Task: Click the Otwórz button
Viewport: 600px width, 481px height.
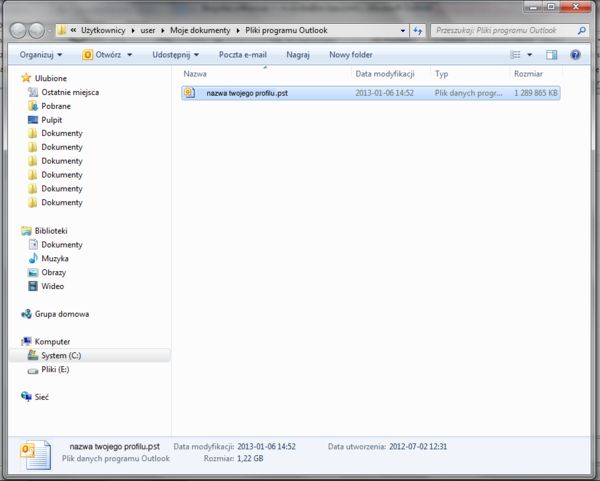Action: click(108, 55)
